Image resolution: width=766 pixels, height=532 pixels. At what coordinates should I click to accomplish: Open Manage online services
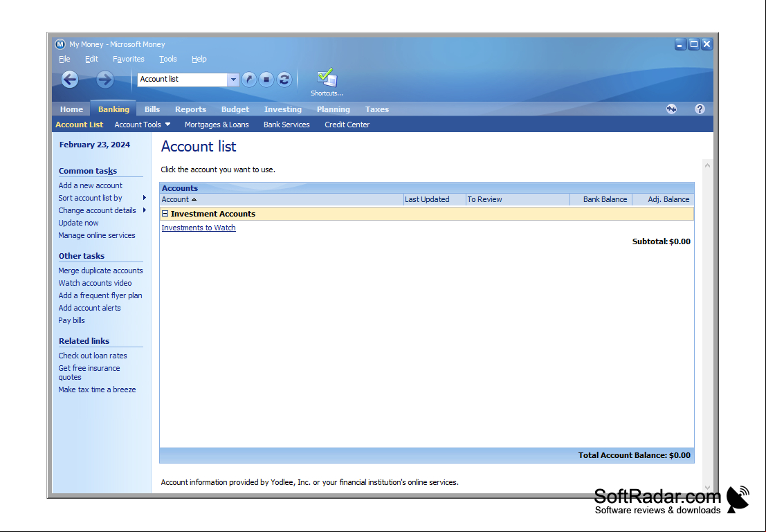pos(97,235)
